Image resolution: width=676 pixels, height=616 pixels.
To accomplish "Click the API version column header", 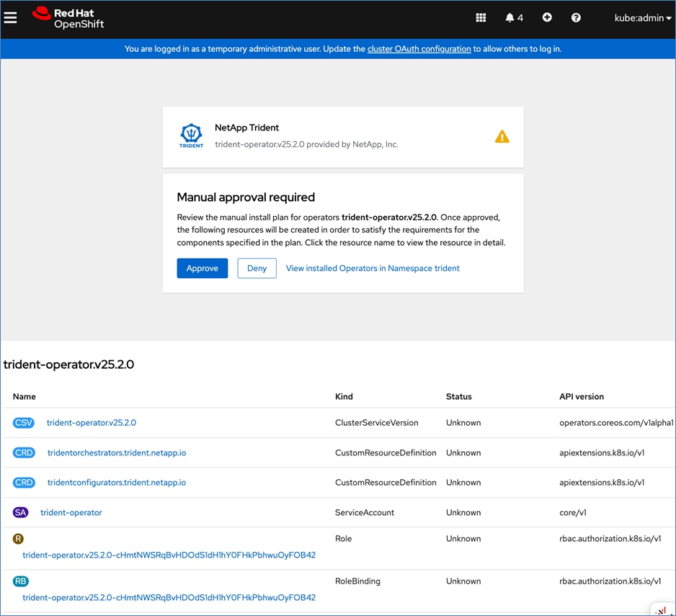I will click(582, 396).
